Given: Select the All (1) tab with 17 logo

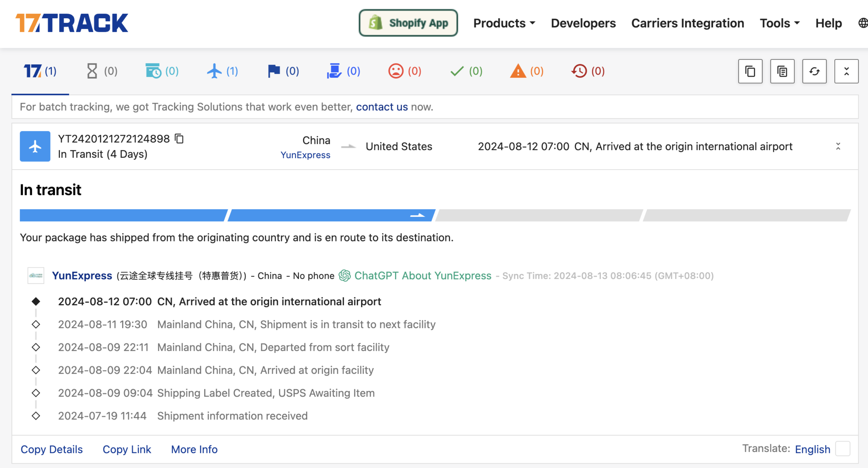Looking at the screenshot, I should [40, 71].
